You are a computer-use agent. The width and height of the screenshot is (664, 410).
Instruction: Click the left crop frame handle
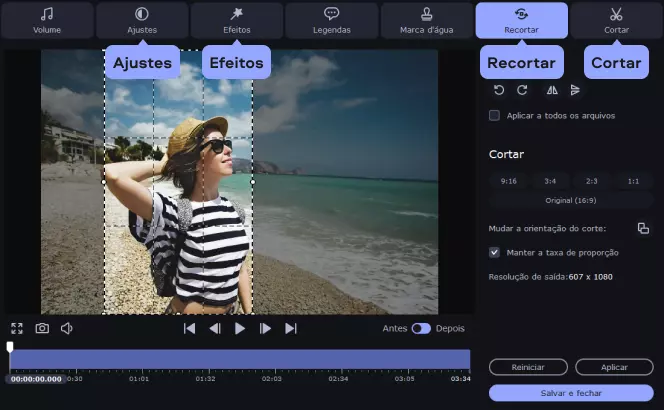click(x=104, y=182)
